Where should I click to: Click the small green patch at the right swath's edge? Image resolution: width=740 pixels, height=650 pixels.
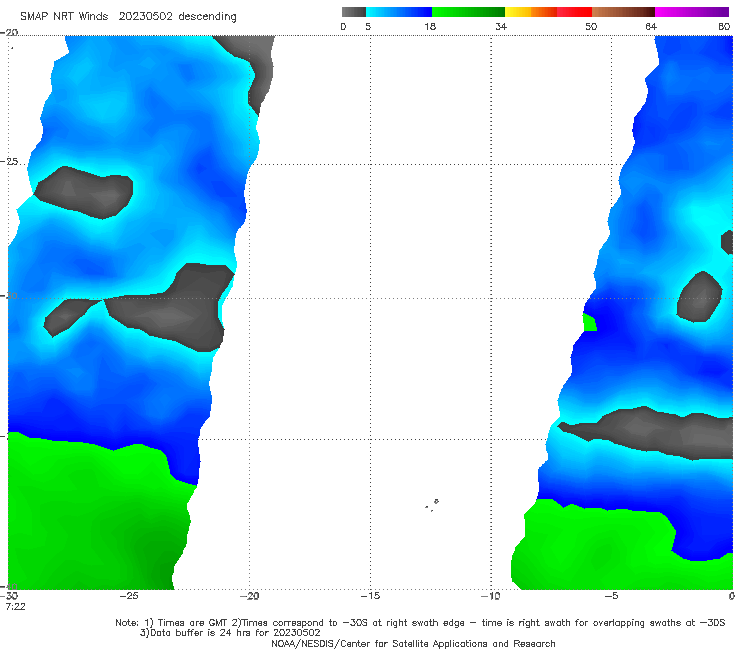(x=589, y=322)
